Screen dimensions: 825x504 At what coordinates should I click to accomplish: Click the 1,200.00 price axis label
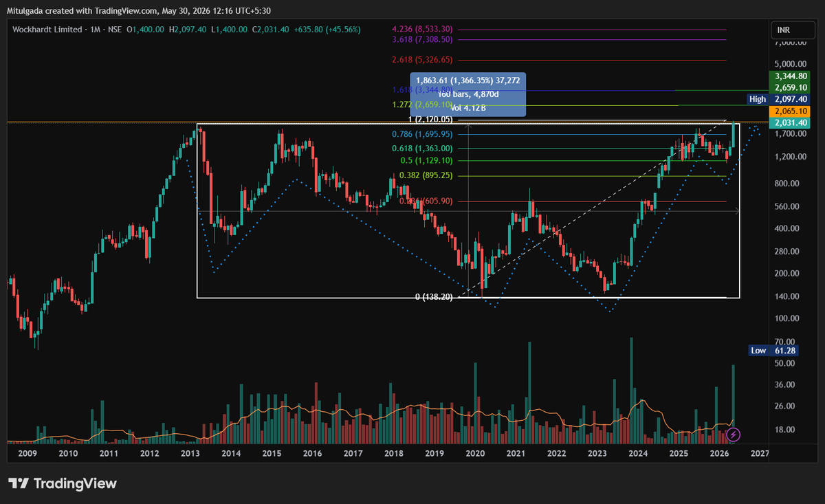pyautogui.click(x=792, y=157)
